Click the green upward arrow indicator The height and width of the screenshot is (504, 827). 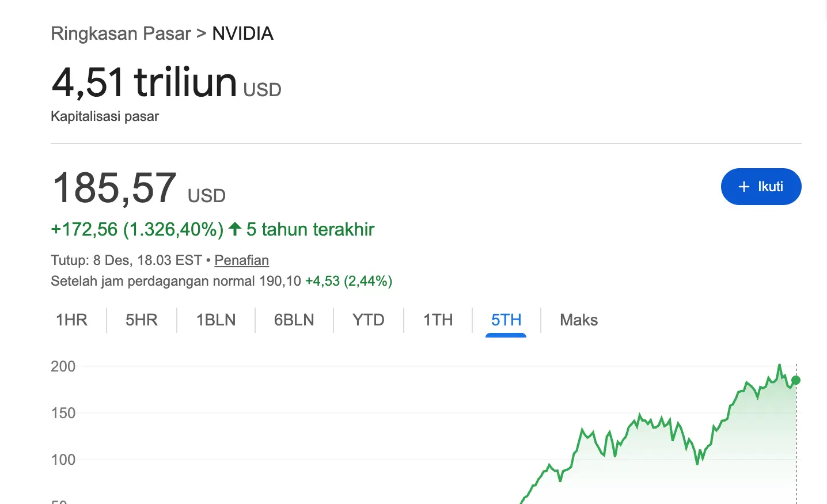click(x=234, y=229)
